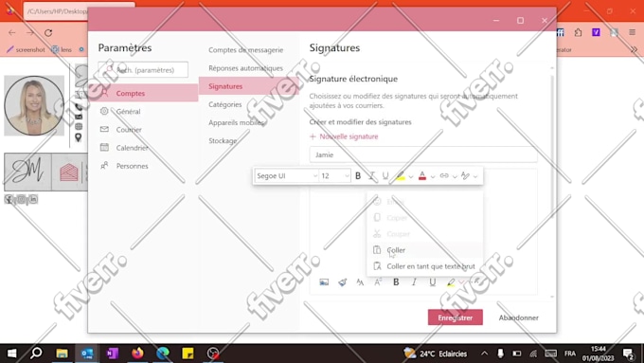Click the Enregistrer button
This screenshot has height=363, width=644.
click(x=456, y=318)
